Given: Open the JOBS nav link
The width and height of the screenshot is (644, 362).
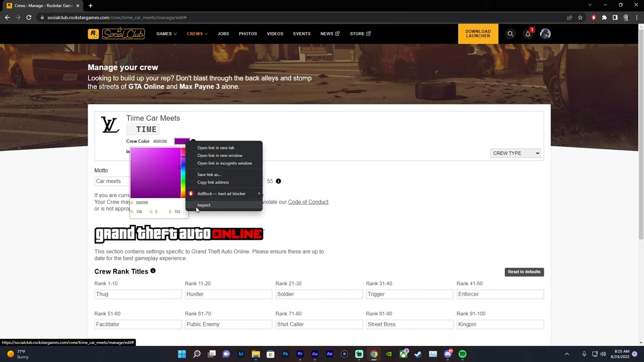Looking at the screenshot, I should point(223,34).
